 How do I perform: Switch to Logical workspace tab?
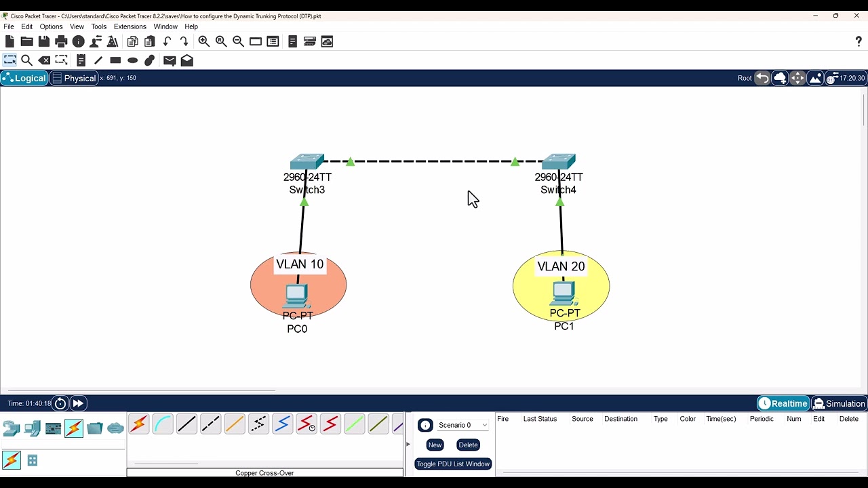pyautogui.click(x=24, y=78)
